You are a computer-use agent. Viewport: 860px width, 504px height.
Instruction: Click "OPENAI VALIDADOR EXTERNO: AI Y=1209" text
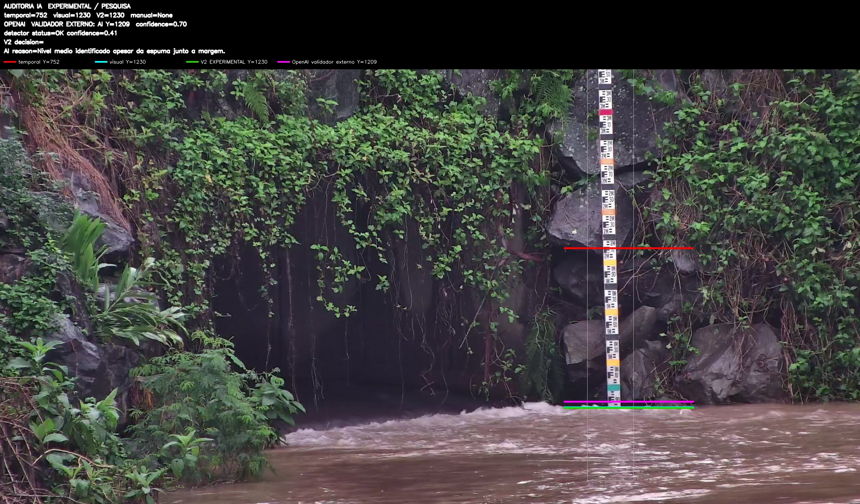tap(67, 24)
